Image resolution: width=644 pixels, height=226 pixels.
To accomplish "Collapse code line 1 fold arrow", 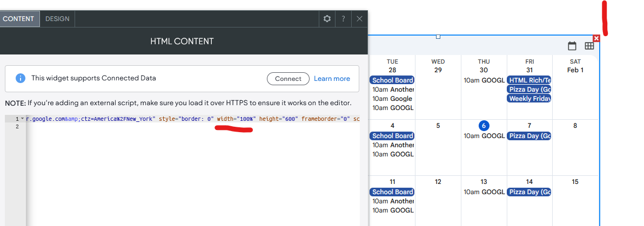I will pos(22,119).
